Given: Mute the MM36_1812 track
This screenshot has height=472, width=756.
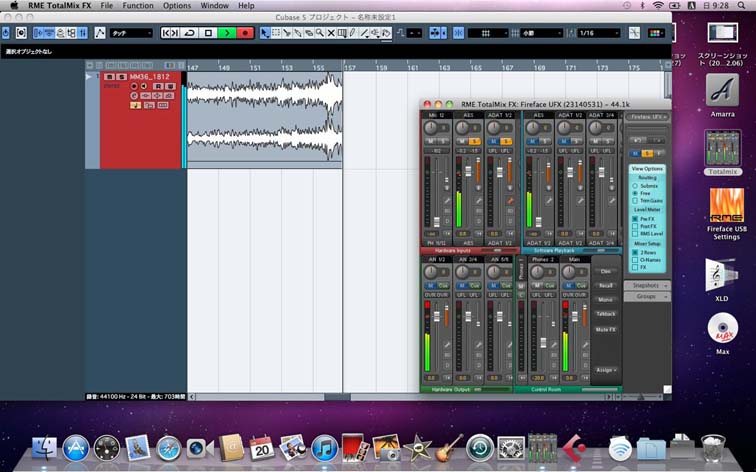Looking at the screenshot, I should click(x=110, y=77).
